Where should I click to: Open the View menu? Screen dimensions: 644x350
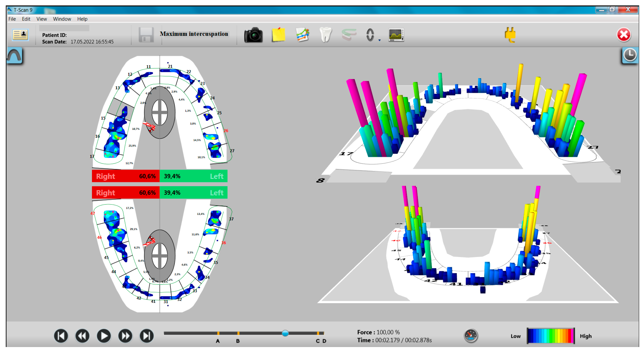click(42, 19)
